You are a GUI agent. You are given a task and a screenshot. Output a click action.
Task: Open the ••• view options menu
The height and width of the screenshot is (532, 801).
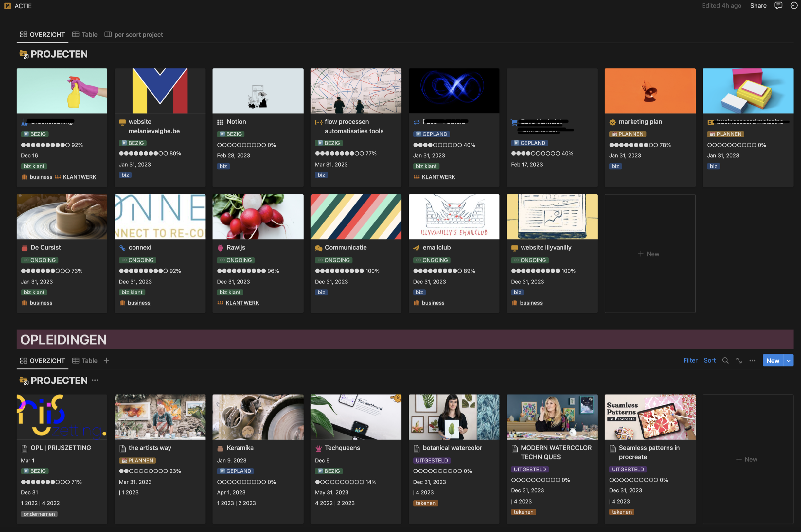click(752, 360)
